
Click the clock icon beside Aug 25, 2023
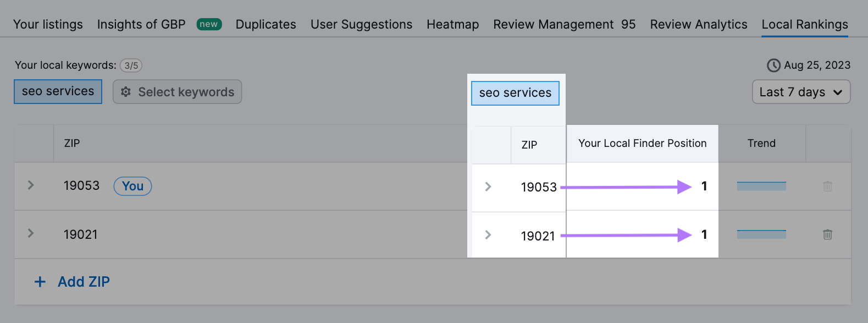[x=773, y=65]
